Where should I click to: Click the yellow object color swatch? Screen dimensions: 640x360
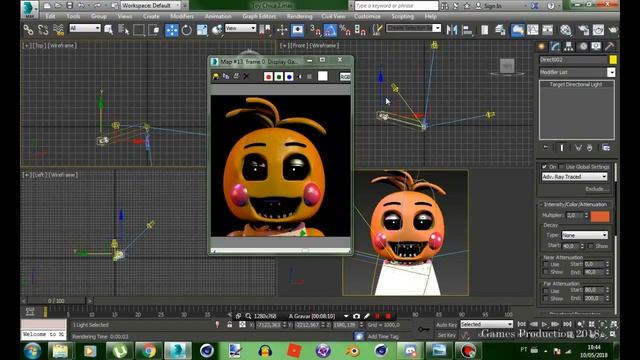point(613,60)
